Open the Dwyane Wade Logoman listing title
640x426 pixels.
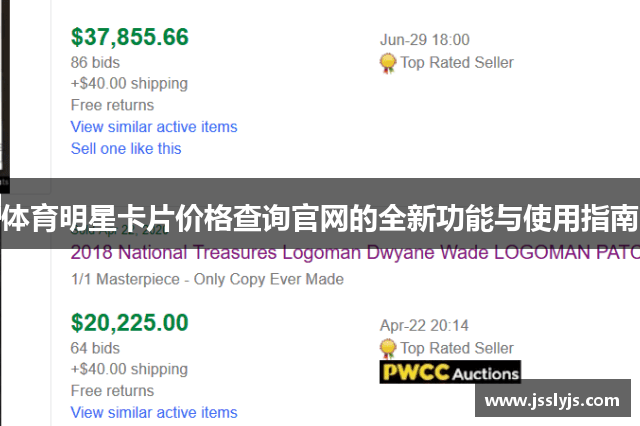tap(355, 253)
